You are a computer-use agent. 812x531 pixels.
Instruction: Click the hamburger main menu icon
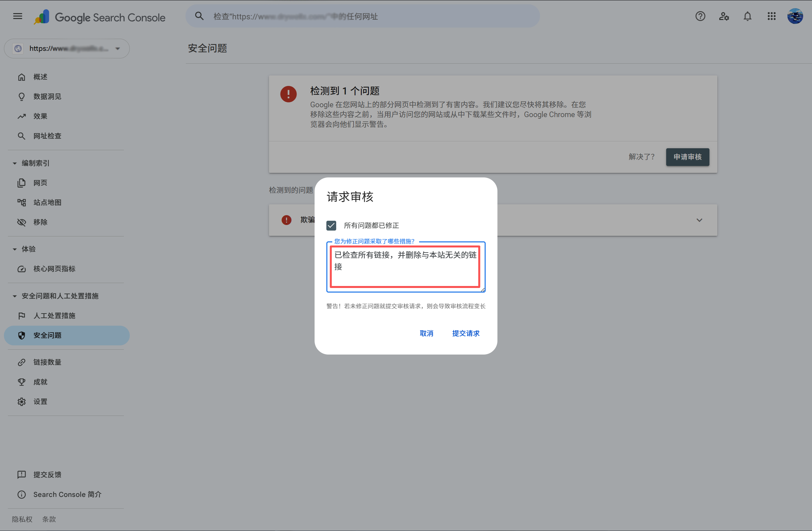point(18,16)
